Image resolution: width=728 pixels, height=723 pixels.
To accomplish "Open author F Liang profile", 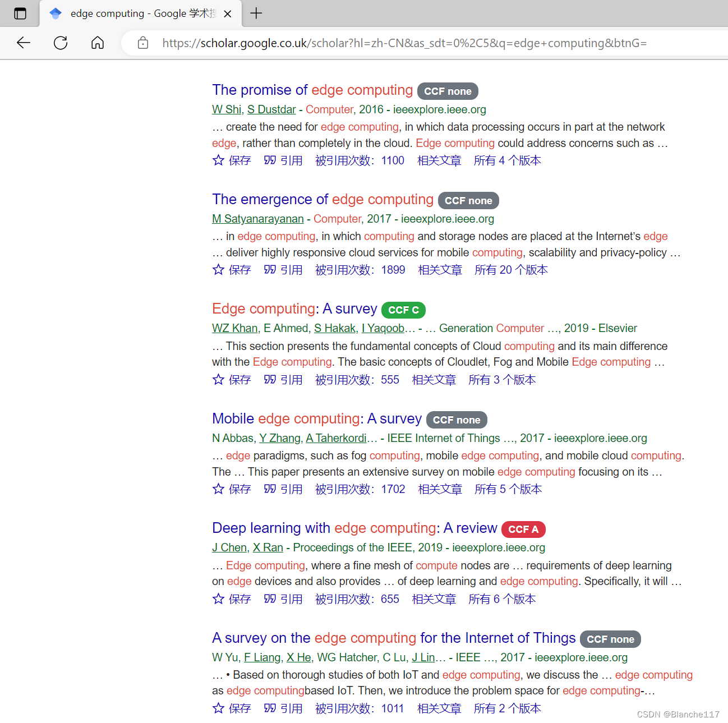I will (262, 657).
